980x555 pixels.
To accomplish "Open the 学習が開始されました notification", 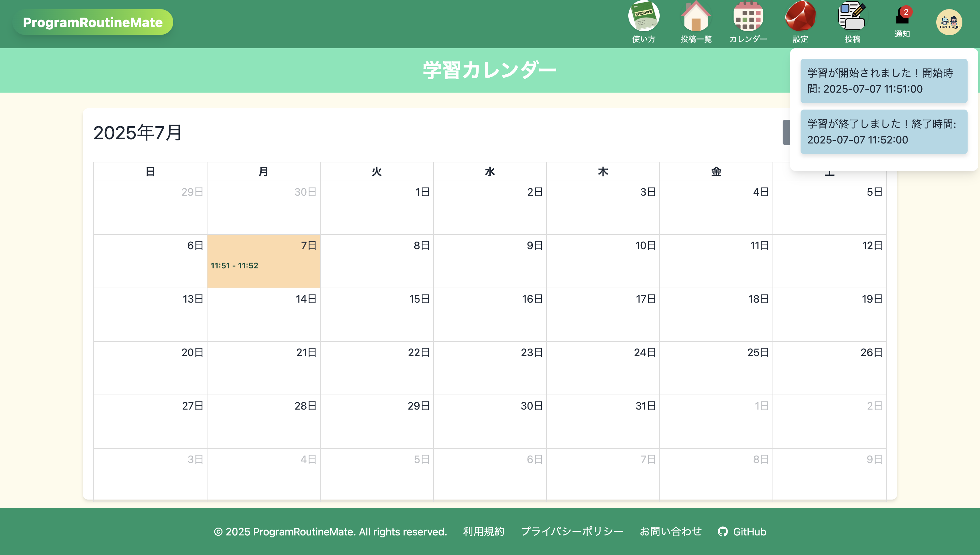I will (884, 81).
